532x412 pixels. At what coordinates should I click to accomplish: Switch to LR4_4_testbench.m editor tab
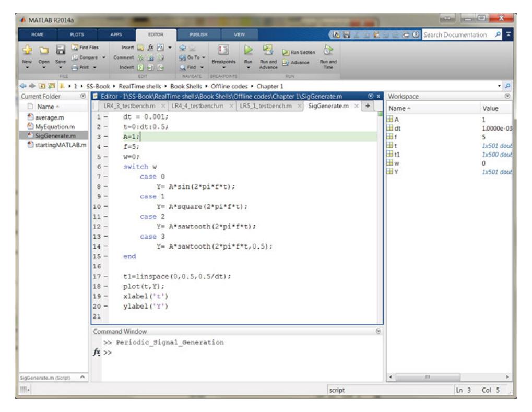(197, 106)
